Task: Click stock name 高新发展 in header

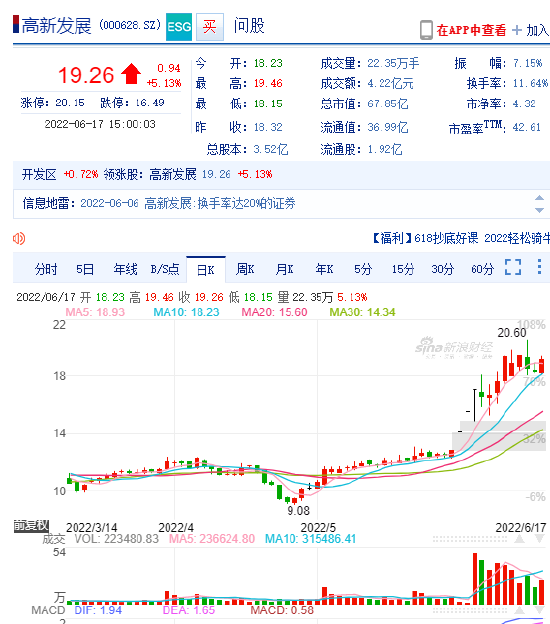Action: click(x=57, y=26)
